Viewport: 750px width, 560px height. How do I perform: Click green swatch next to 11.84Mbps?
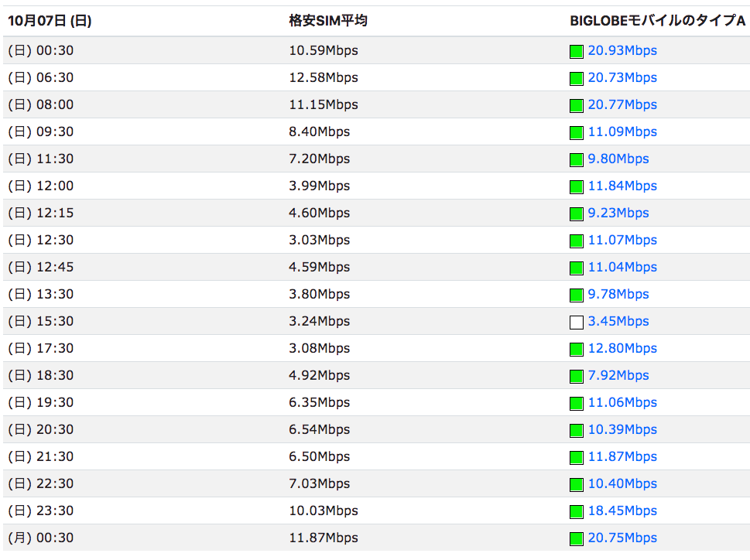coord(577,187)
